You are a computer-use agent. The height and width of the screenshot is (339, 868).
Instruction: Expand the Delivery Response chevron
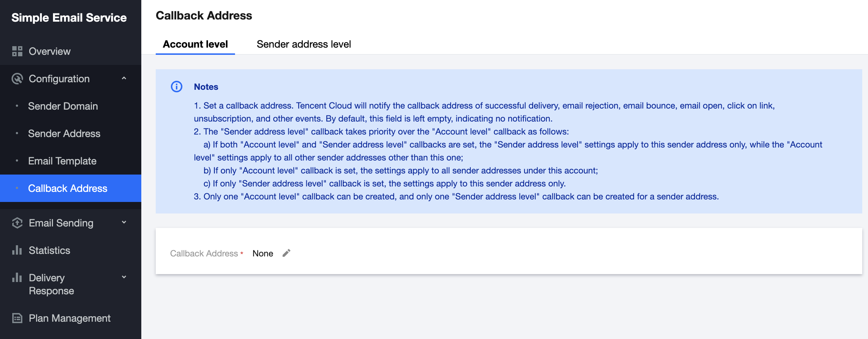pos(124,277)
